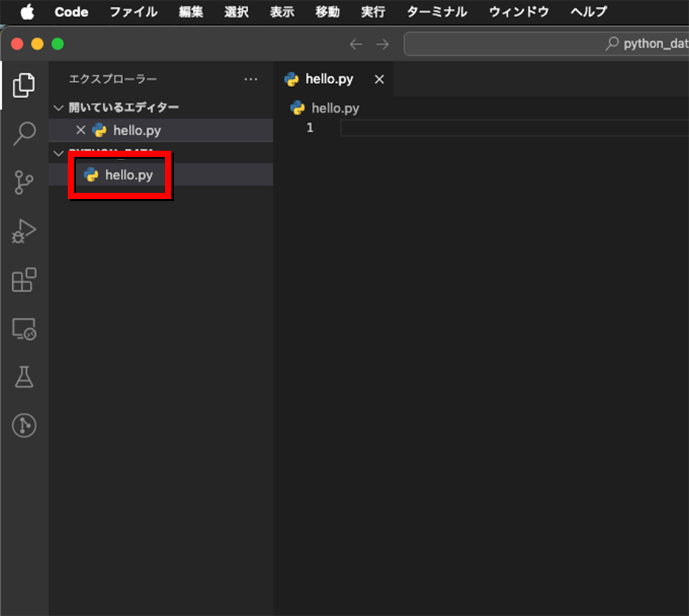Click line number 1 in the gutter
This screenshot has width=689, height=616.
point(310,128)
